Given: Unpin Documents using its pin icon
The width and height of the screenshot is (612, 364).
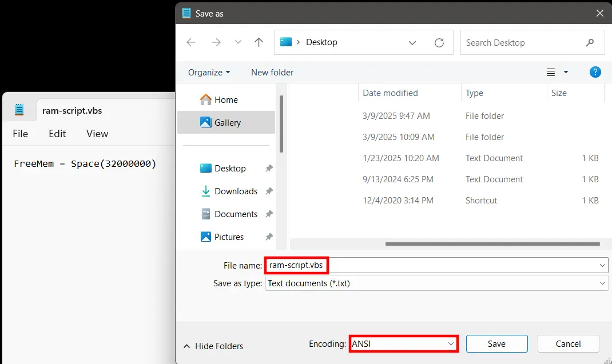Looking at the screenshot, I should 269,214.
